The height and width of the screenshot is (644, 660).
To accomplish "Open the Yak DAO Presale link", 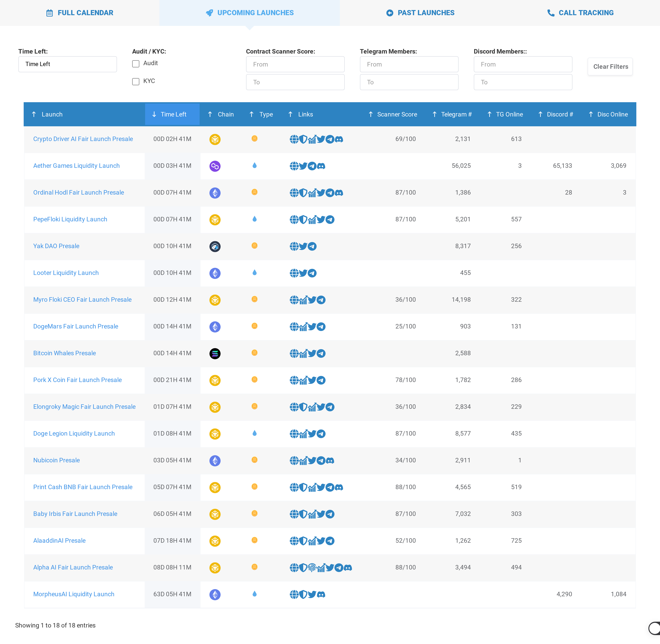I will point(56,246).
